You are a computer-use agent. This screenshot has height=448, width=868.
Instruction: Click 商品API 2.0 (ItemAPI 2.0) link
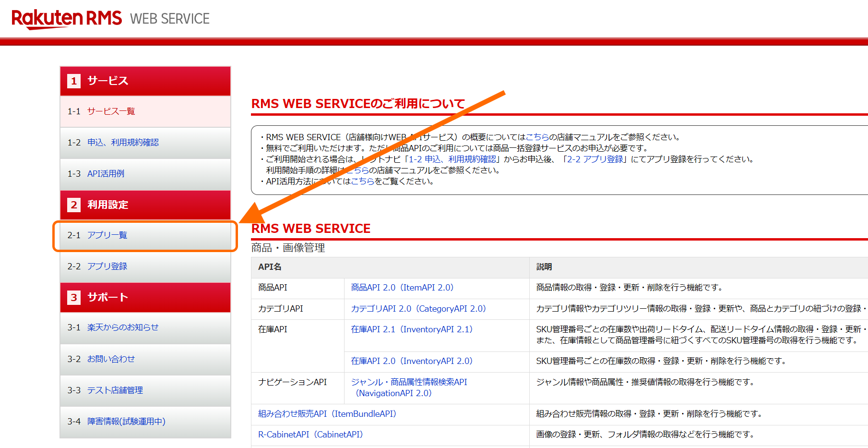pyautogui.click(x=402, y=288)
